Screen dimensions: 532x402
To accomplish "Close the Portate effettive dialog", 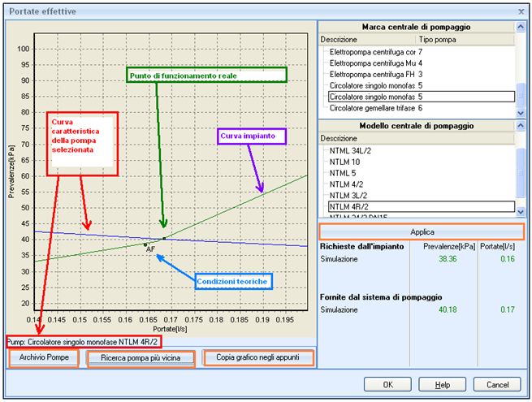I will pyautogui.click(x=521, y=11).
